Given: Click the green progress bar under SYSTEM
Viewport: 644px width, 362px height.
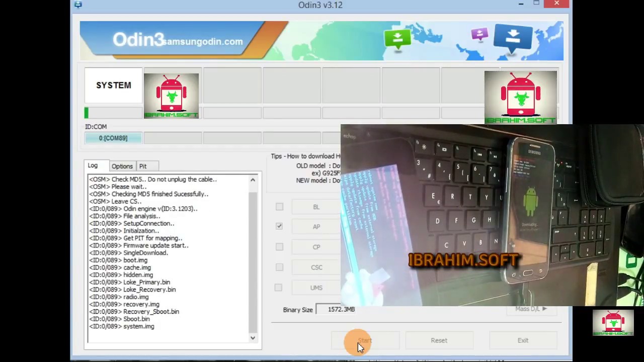Looking at the screenshot, I should [x=113, y=113].
